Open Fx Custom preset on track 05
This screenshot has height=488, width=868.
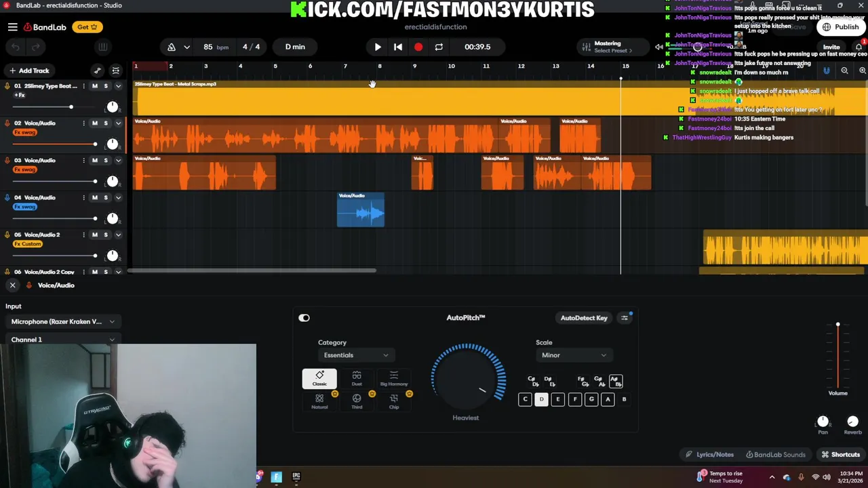tap(28, 244)
